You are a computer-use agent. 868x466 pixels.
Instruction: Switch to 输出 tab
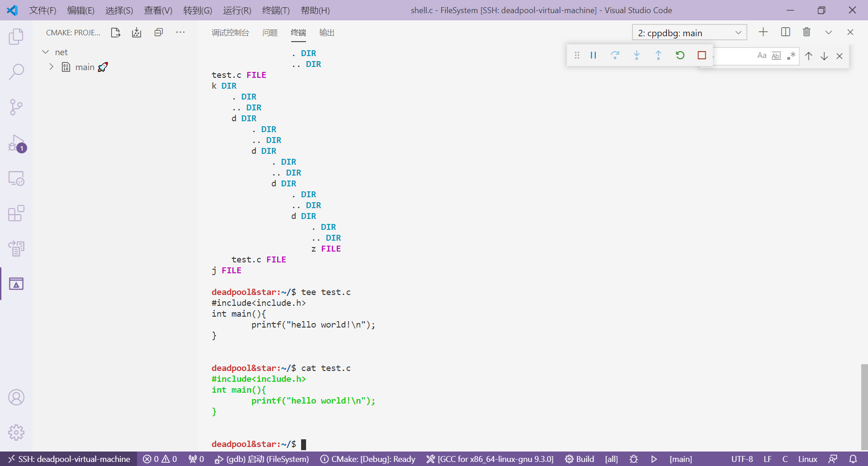pyautogui.click(x=327, y=33)
